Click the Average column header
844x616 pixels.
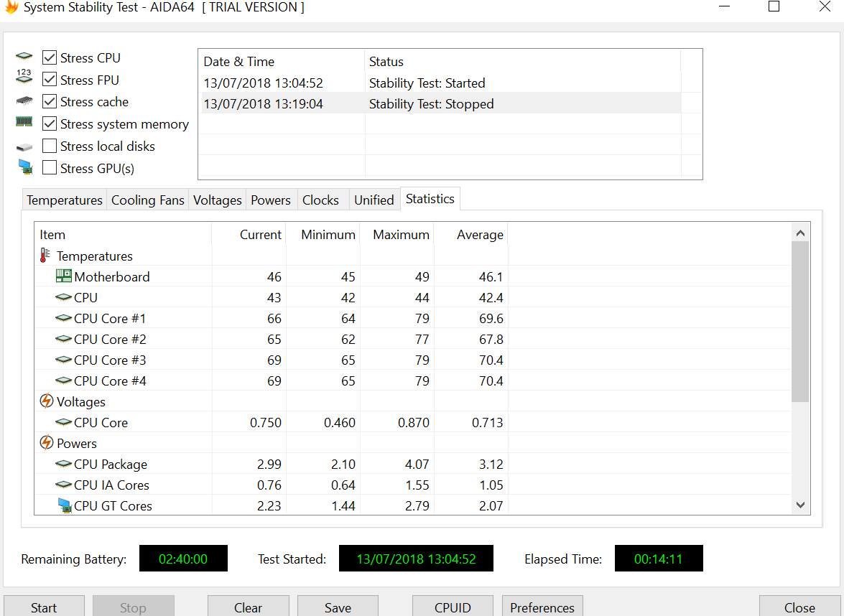point(471,235)
